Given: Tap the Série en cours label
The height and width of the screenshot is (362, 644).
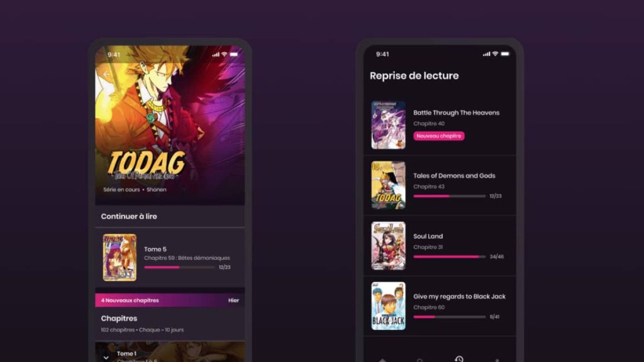Looking at the screenshot, I should (x=121, y=190).
